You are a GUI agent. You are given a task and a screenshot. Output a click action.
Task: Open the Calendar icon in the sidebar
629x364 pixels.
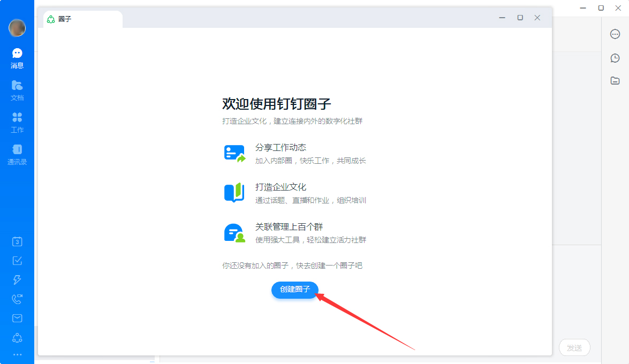[17, 241]
